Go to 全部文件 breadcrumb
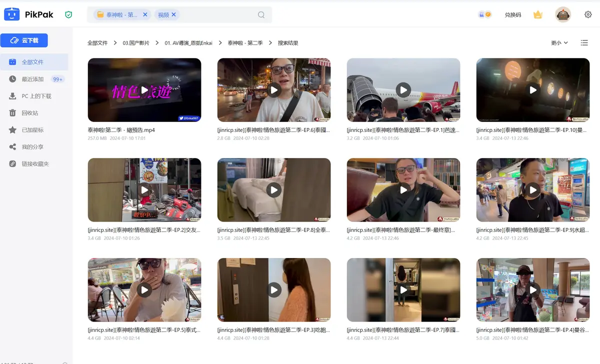Viewport: 600px width, 364px height. point(97,43)
